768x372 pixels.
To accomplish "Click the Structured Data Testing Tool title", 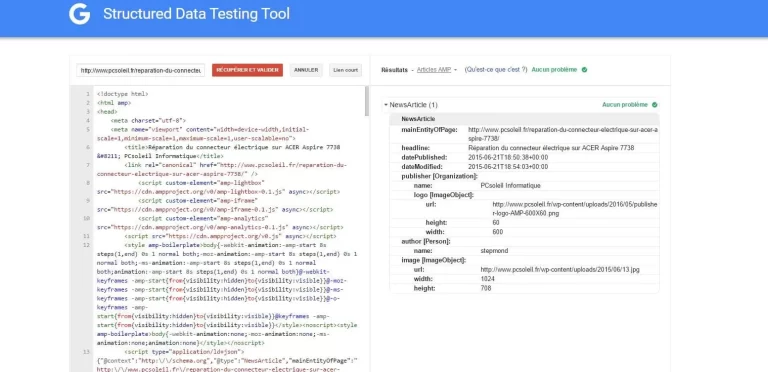I will 196,14.
